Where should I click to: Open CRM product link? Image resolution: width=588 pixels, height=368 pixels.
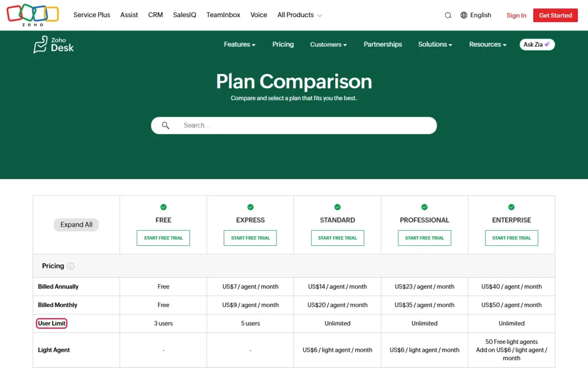155,15
